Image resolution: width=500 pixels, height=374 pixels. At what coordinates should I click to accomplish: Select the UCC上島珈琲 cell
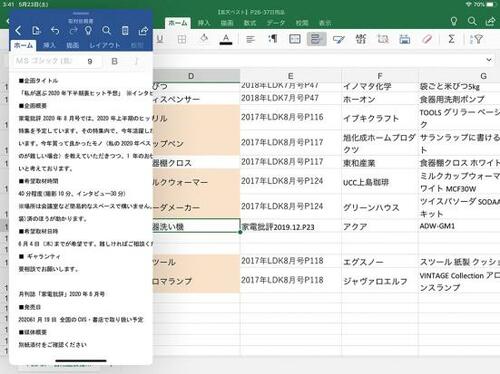[380, 182]
